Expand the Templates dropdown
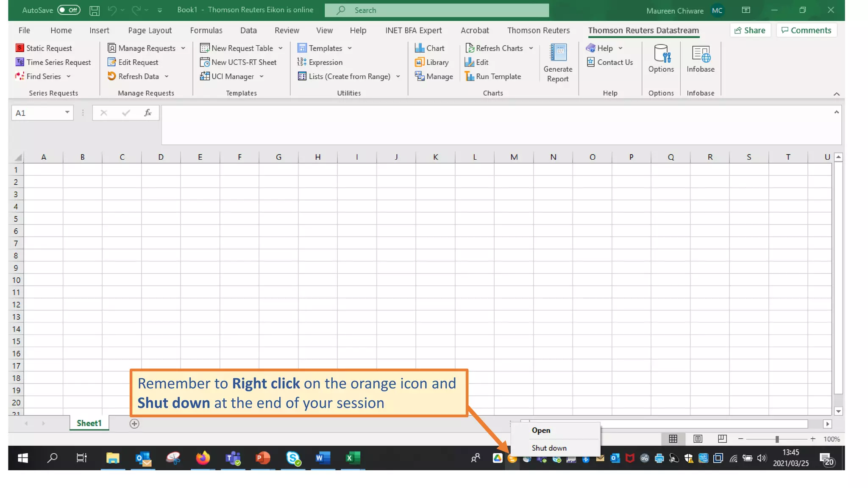Screen dimensions: 868x488 (350, 48)
